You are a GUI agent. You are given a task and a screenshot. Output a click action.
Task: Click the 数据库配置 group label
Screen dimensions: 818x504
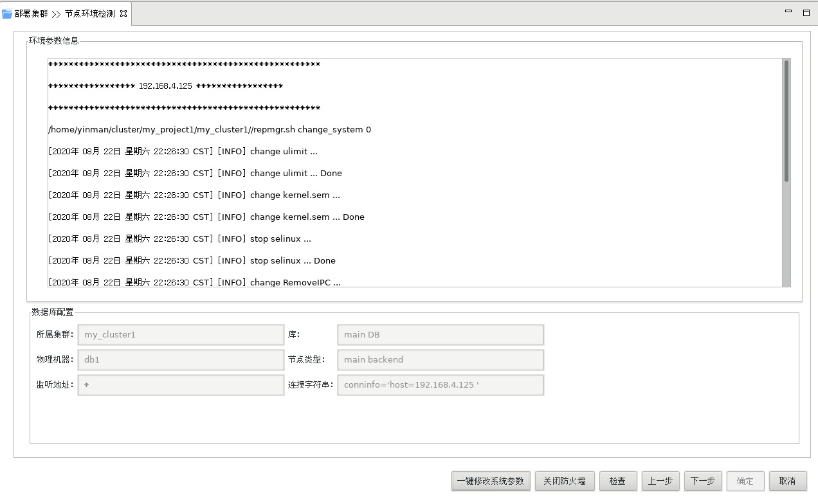click(x=53, y=312)
